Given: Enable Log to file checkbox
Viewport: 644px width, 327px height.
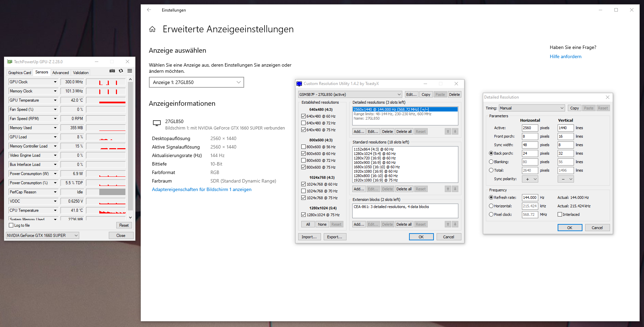Looking at the screenshot, I should pos(11,225).
